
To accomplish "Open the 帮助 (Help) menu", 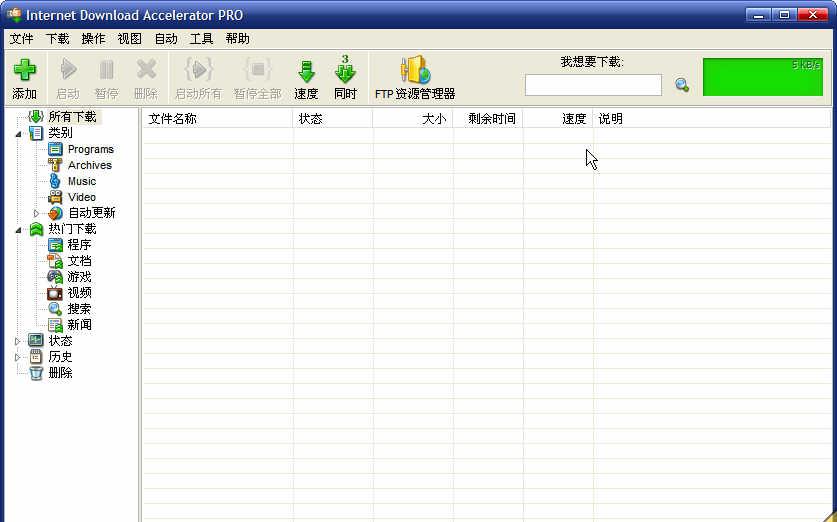I will [238, 38].
